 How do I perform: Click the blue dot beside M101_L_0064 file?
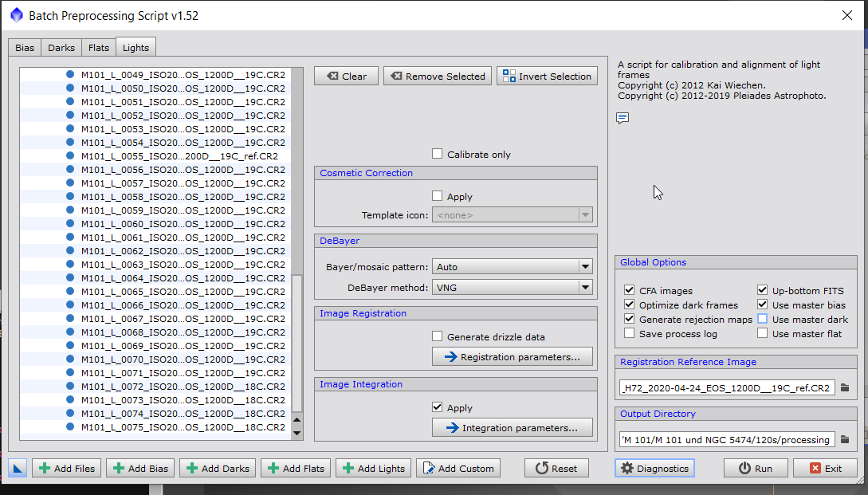coord(70,277)
